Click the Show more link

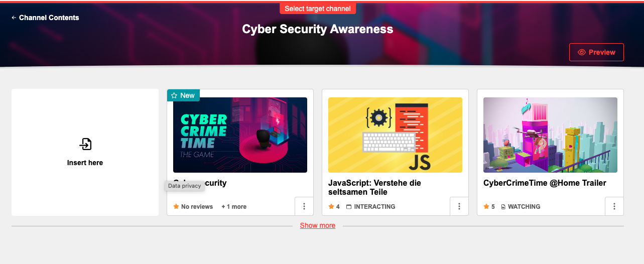318,225
